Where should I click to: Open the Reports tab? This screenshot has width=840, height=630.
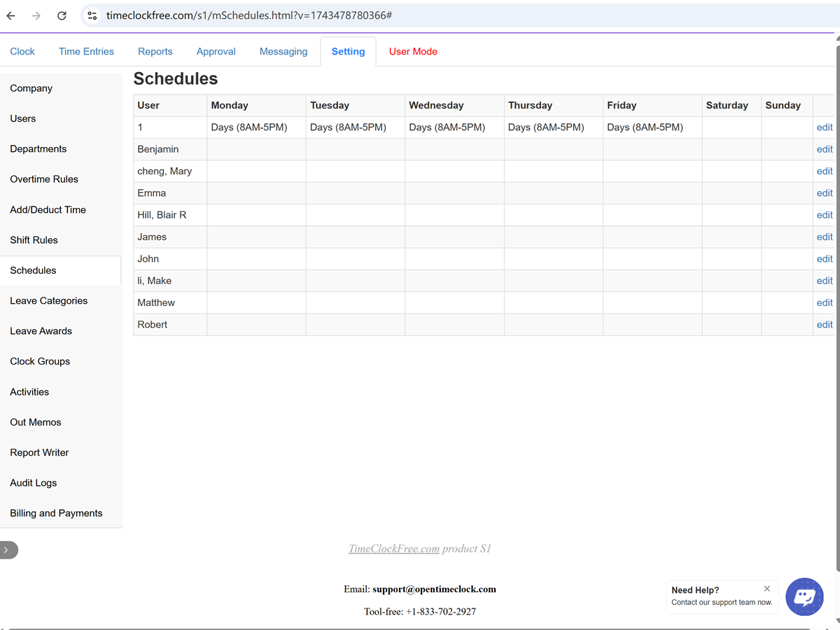[x=155, y=51]
